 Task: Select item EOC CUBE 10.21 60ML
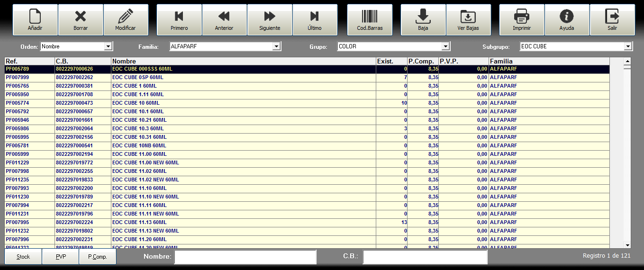click(x=139, y=120)
